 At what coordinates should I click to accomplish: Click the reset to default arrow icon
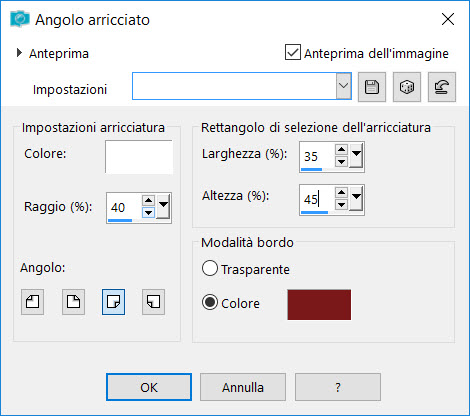442,87
